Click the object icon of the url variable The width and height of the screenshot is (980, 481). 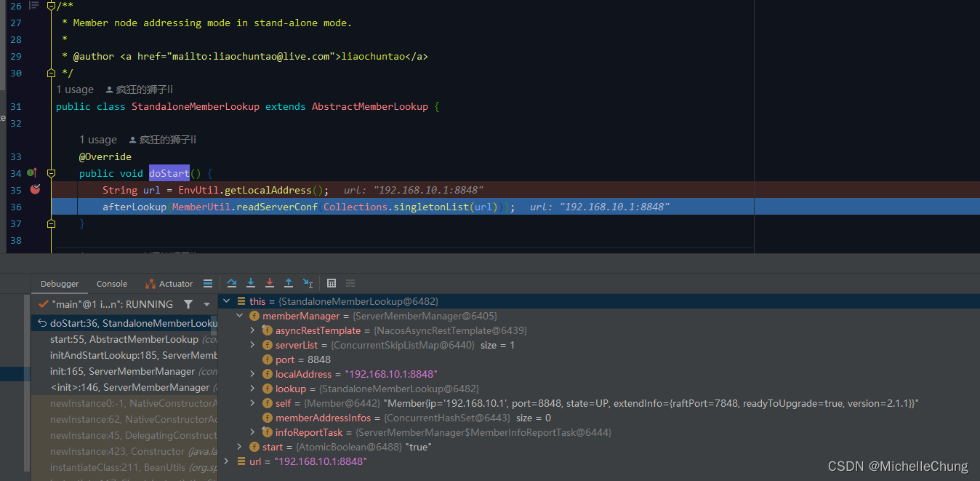coord(241,461)
